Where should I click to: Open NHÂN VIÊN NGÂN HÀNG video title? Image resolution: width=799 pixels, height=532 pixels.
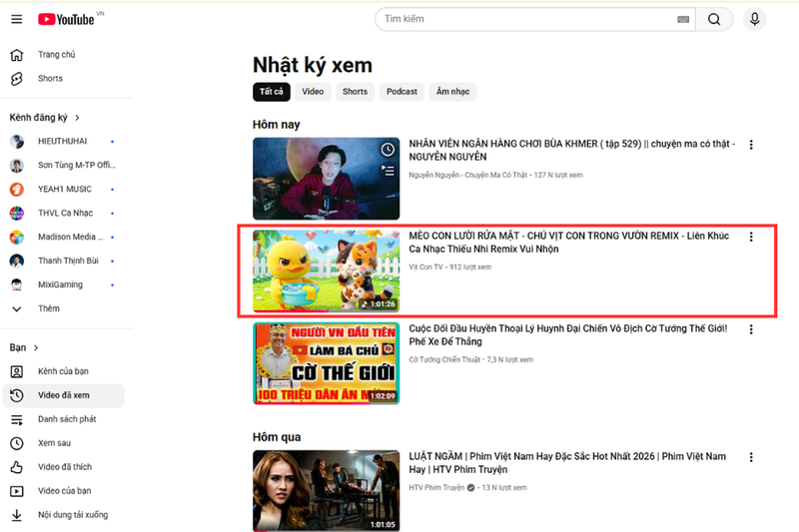coord(571,150)
